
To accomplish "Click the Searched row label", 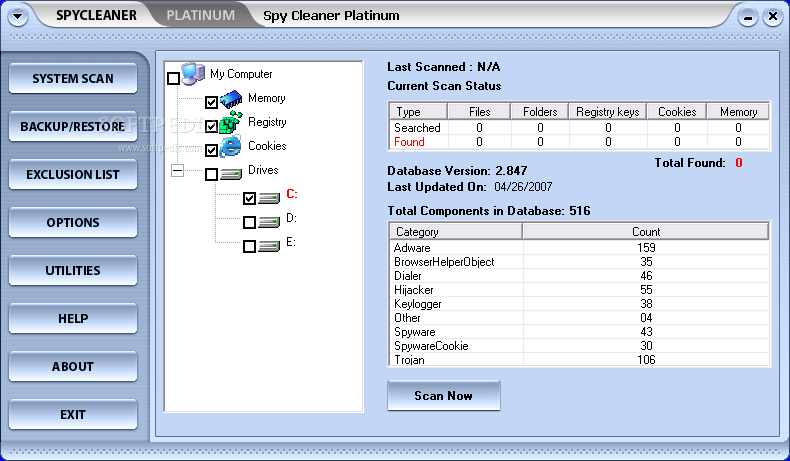I will pyautogui.click(x=417, y=127).
